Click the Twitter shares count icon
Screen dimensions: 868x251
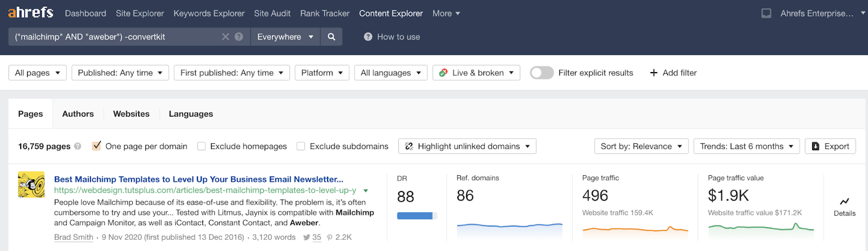tap(307, 237)
